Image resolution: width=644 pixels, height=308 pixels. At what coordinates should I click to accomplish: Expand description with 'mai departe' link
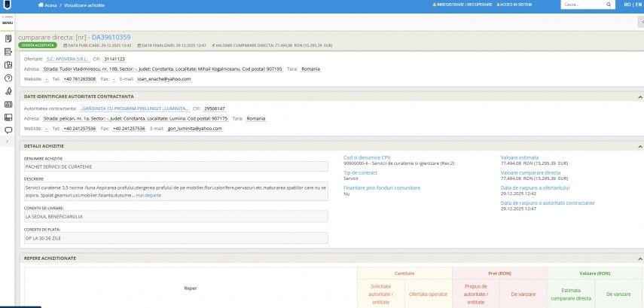[148, 195]
